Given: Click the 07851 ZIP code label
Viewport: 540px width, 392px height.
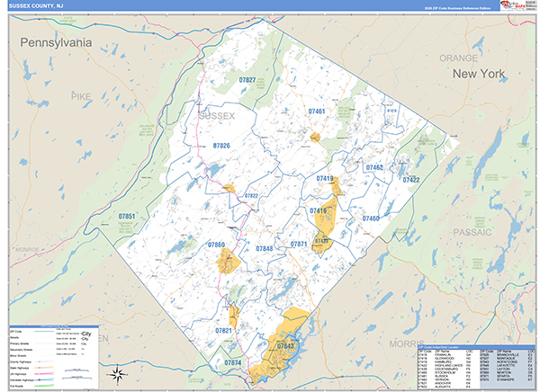Looking at the screenshot, I should [127, 217].
